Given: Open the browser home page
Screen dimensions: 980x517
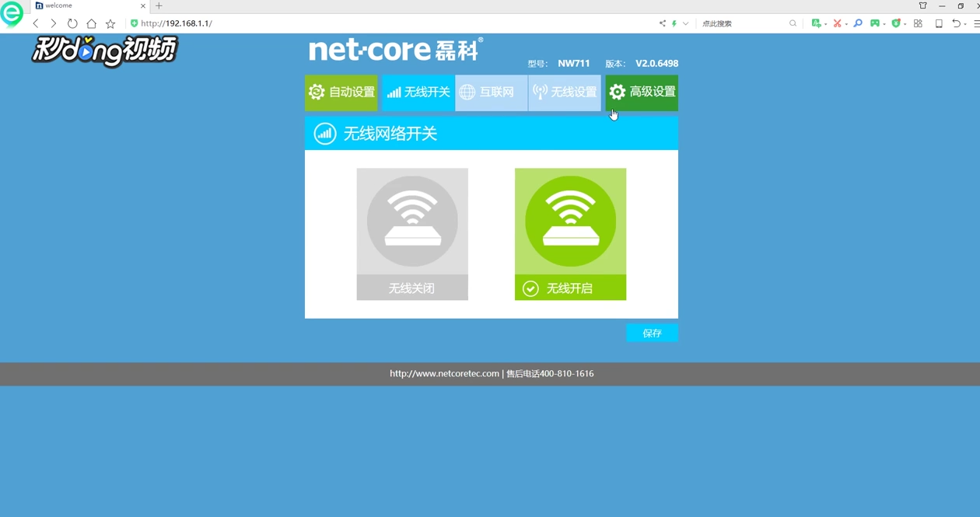Looking at the screenshot, I should click(x=91, y=23).
